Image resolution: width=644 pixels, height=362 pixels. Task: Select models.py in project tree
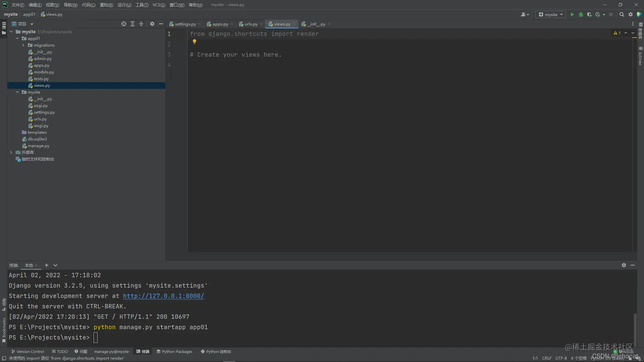pyautogui.click(x=44, y=72)
